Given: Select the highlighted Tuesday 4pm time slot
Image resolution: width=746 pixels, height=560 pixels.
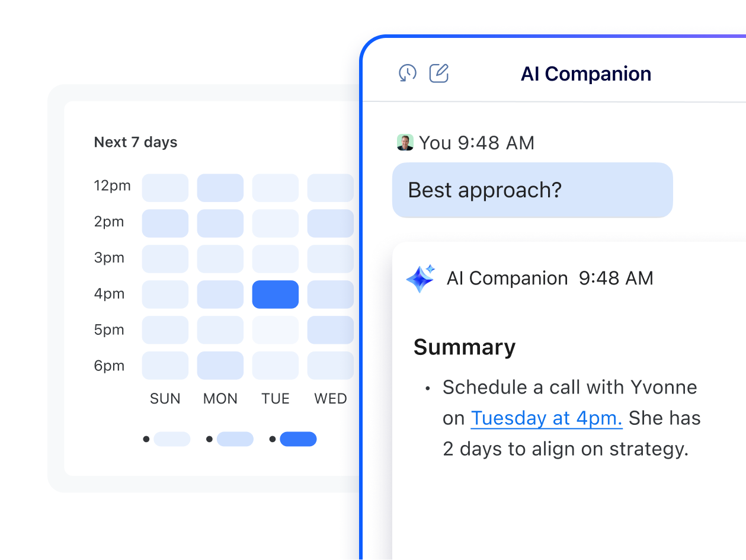Looking at the screenshot, I should pyautogui.click(x=275, y=295).
